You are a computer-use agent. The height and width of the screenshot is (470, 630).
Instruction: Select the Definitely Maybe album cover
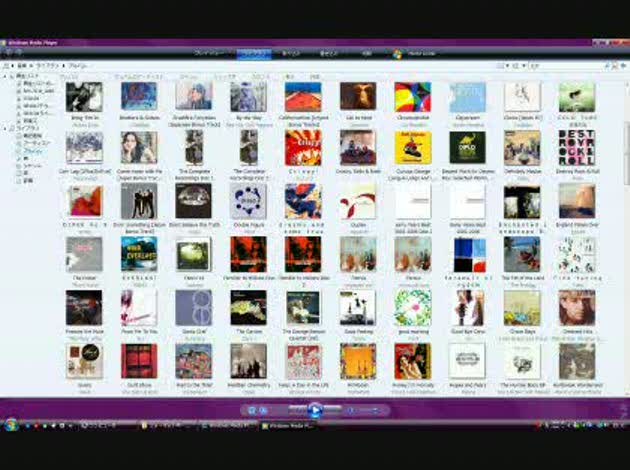coord(522,147)
